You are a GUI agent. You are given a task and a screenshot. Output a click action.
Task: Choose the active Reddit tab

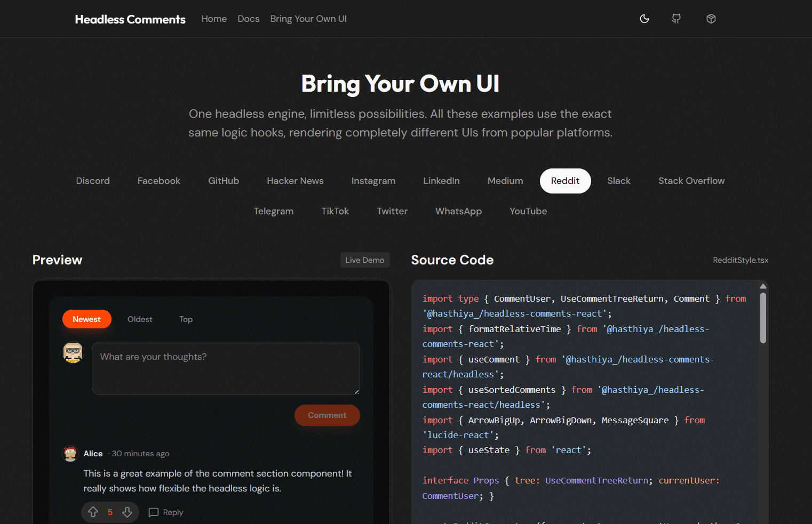565,181
